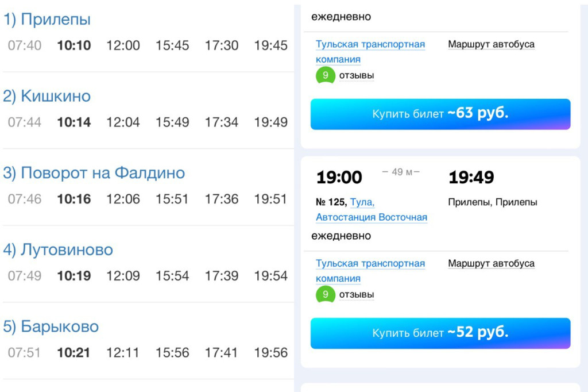Click the green 9 badge in the 19:00 trip card
Screen dimensions: 588x392
coord(326,295)
